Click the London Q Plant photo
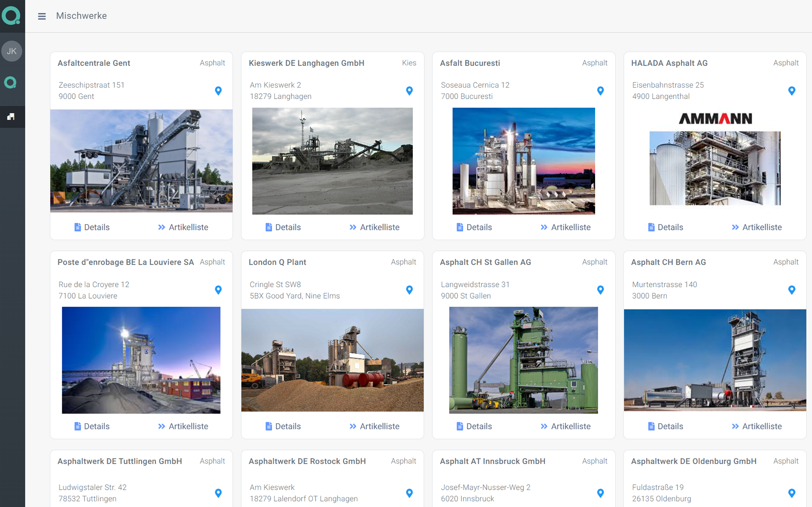The image size is (812, 507). [x=333, y=360]
